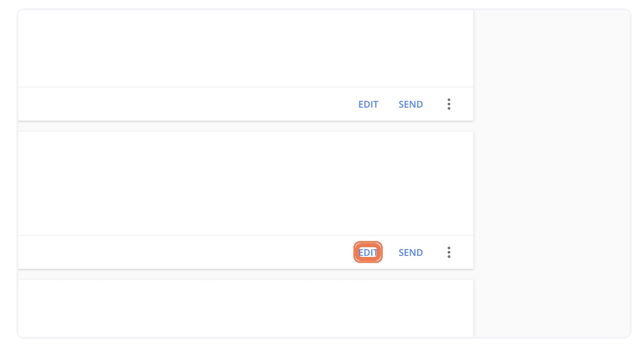
Task: Click SEND on the top card
Action: [x=410, y=104]
